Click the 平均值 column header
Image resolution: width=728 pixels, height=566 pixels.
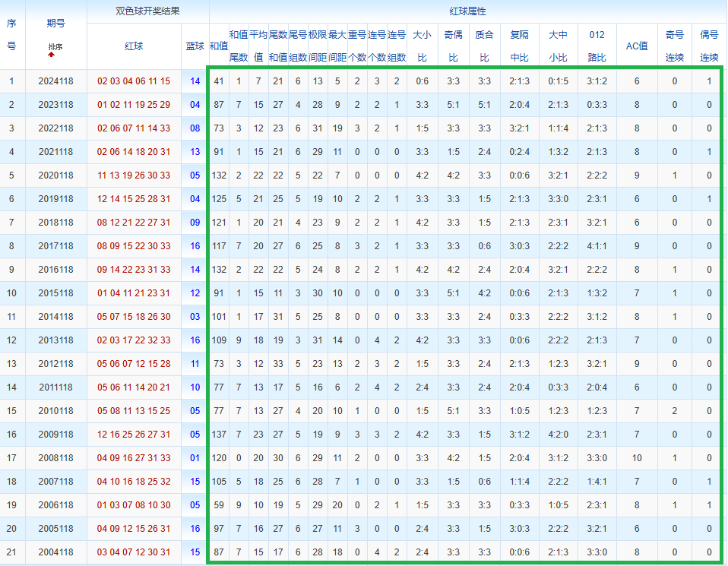pyautogui.click(x=258, y=46)
